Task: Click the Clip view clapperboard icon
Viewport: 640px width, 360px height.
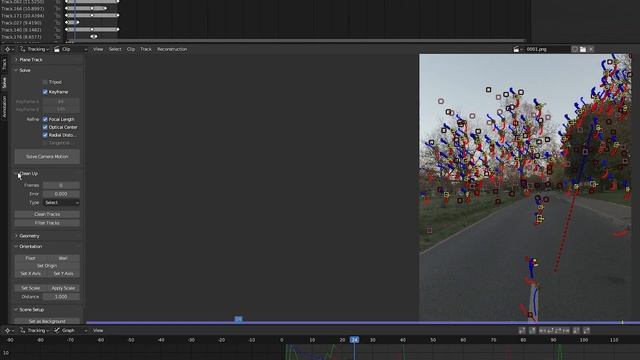Action: (x=57, y=49)
